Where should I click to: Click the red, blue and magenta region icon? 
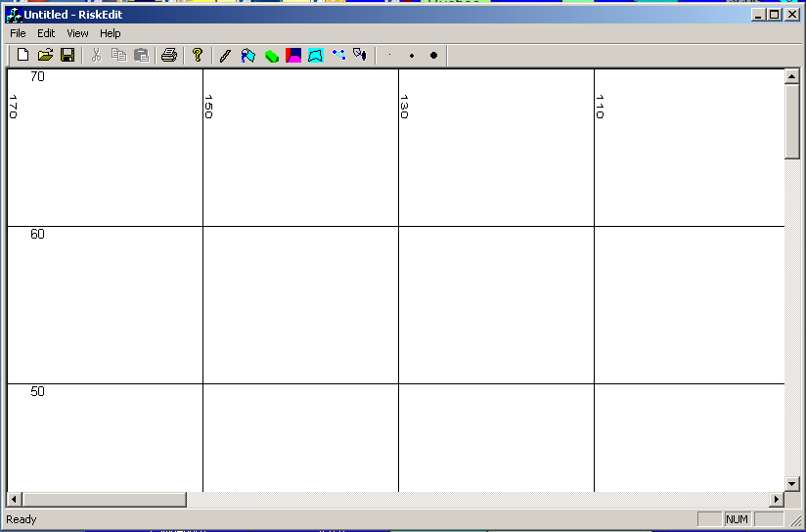pos(293,55)
